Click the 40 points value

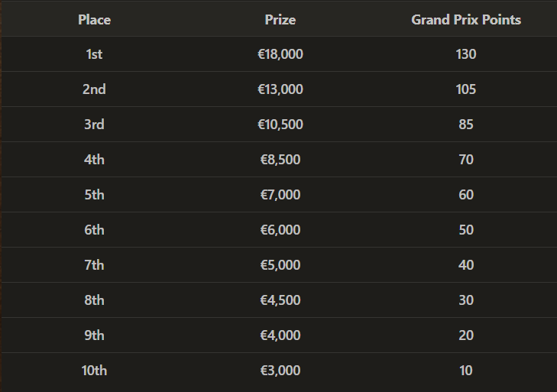coord(466,265)
